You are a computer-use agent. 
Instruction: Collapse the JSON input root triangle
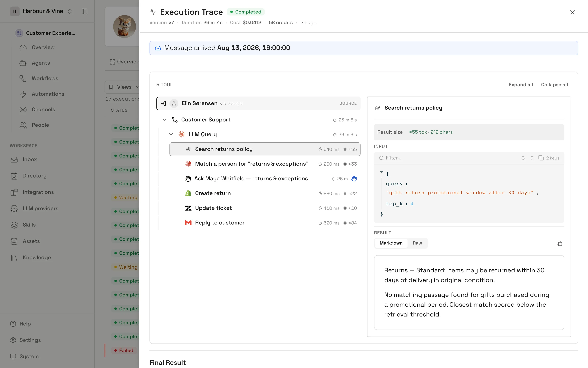point(381,172)
